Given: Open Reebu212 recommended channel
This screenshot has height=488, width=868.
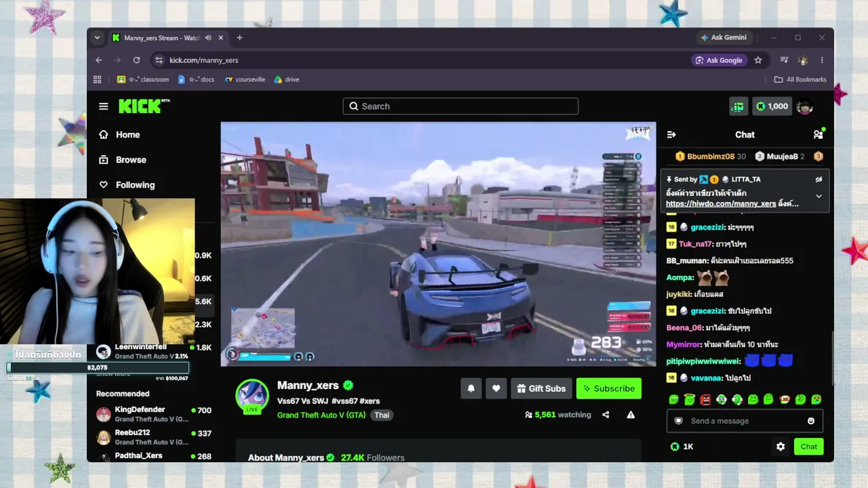Looking at the screenshot, I should [x=154, y=437].
